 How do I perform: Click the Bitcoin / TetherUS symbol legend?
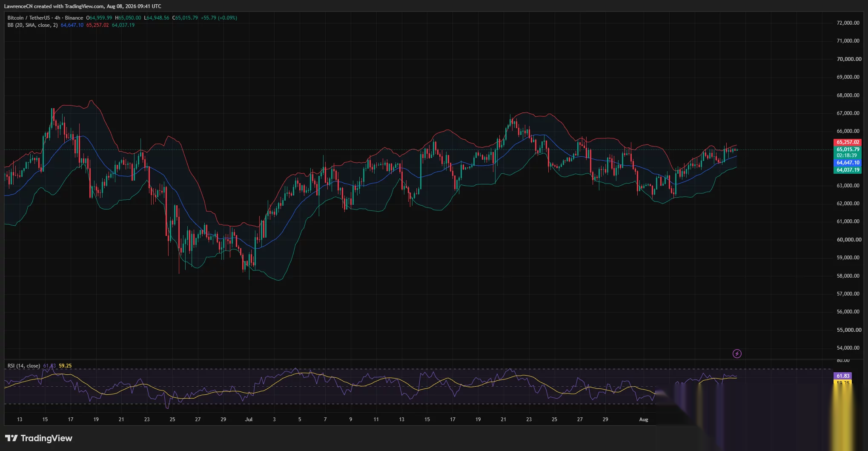tap(45, 18)
